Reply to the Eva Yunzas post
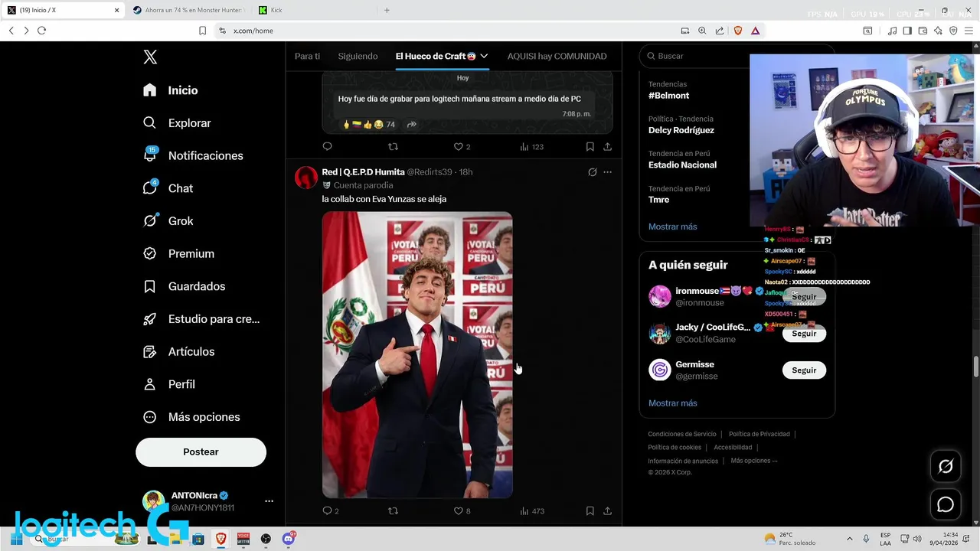The width and height of the screenshot is (980, 551). [330, 510]
